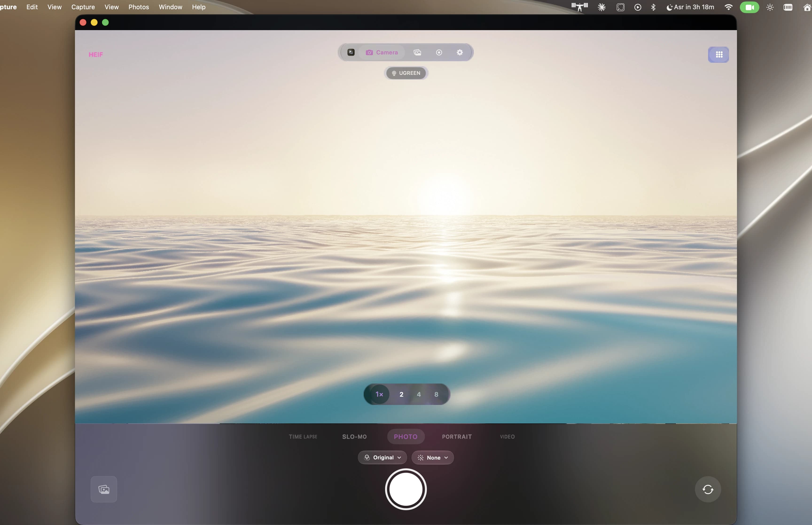Open Bluetooth menu bar icon
Viewport: 812px width, 525px height.
click(653, 7)
